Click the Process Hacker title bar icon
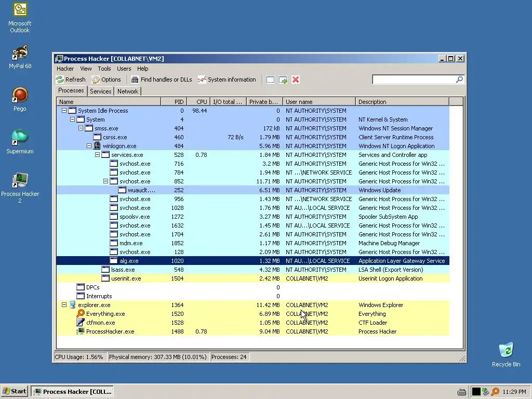The height and width of the screenshot is (399, 532). [59, 59]
